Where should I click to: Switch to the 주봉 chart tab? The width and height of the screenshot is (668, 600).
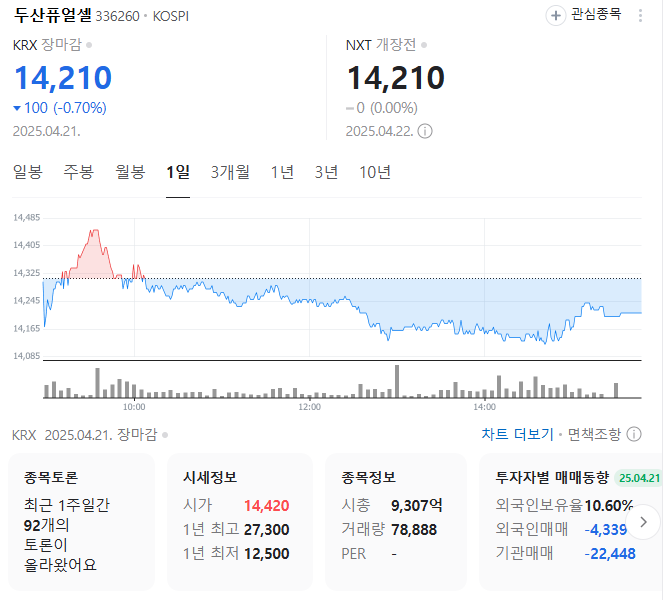tap(79, 172)
